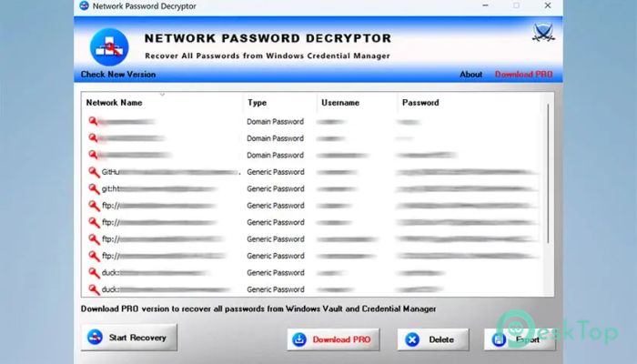Click the crossed swords emblem icon
This screenshot has width=637, height=364.
click(x=543, y=33)
